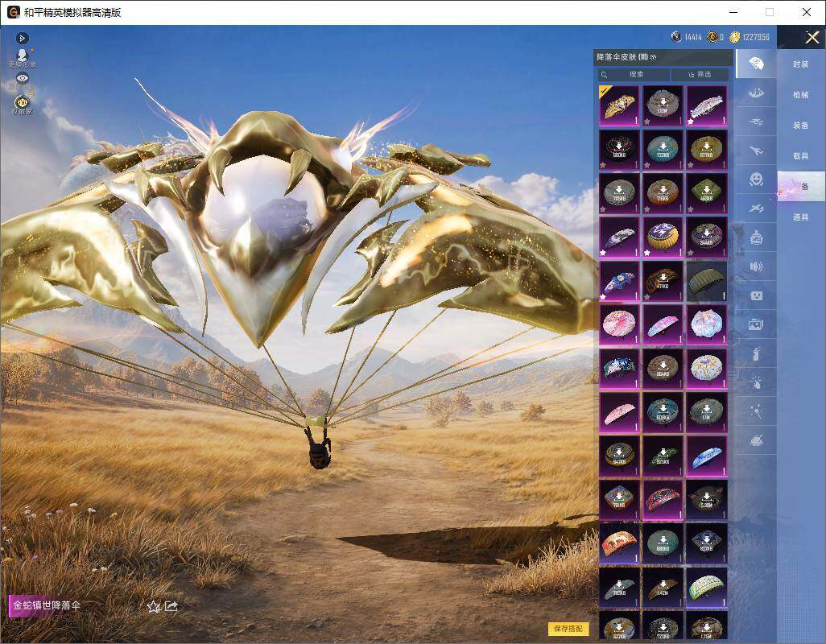Image resolution: width=826 pixels, height=644 pixels.
Task: Click the share arrow icon beside the star
Action: tap(171, 607)
